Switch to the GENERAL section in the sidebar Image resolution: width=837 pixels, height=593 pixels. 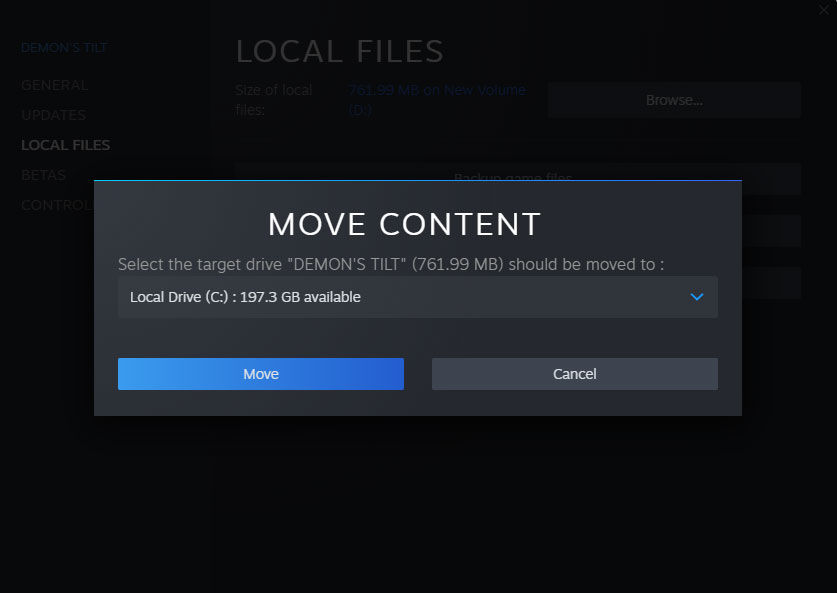coord(55,85)
